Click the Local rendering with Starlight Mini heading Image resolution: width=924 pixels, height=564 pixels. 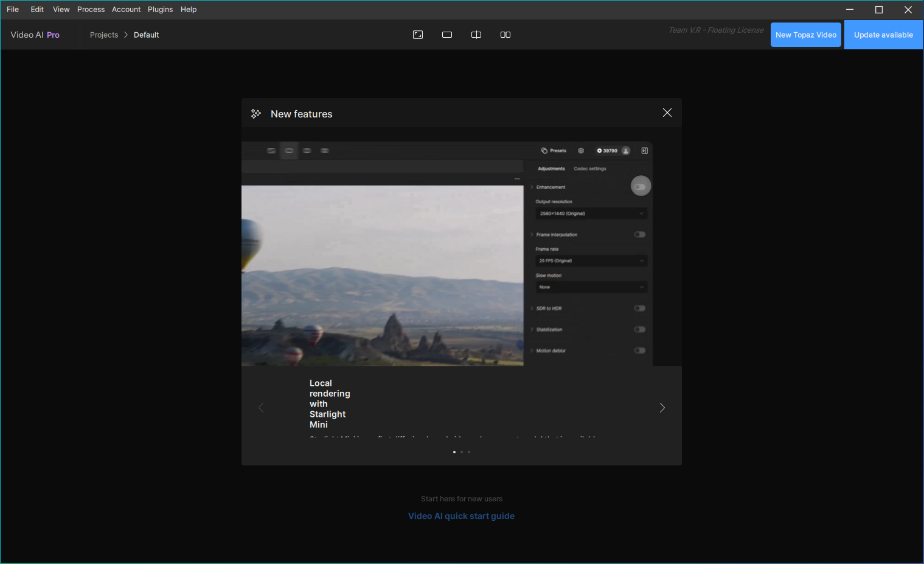coord(330,404)
